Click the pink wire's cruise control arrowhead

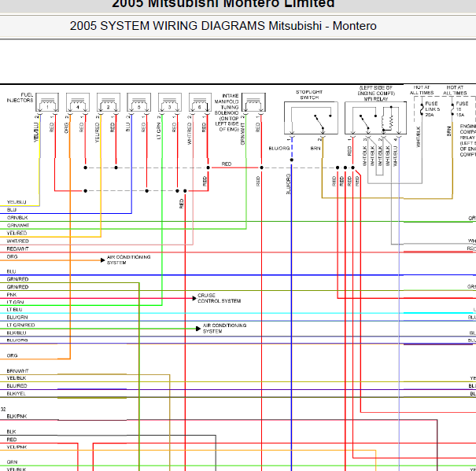point(194,298)
